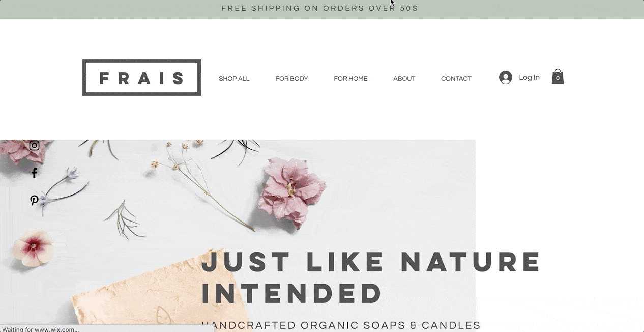
Task: Click the Log In link
Action: [529, 77]
